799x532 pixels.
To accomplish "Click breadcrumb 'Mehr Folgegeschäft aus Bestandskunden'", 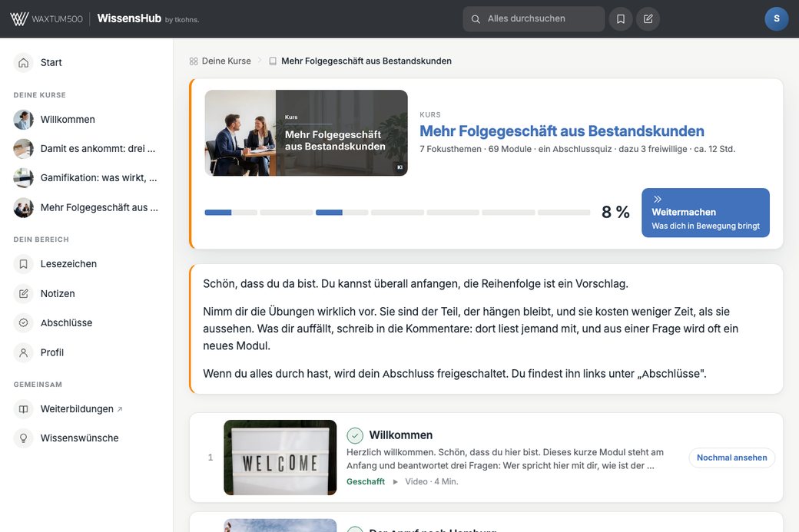I will pyautogui.click(x=366, y=61).
